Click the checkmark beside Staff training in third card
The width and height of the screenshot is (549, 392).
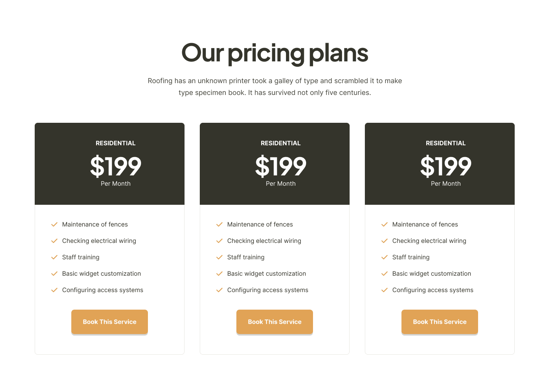click(x=385, y=257)
